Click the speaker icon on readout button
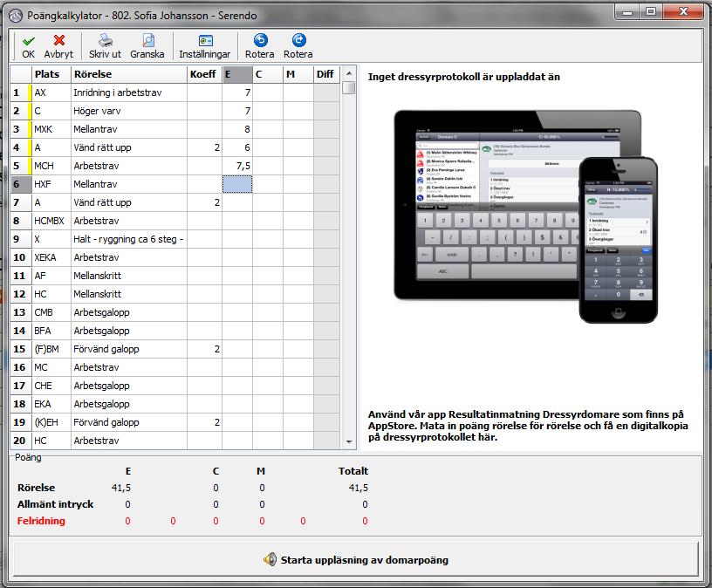Viewport: 712px width, 588px height. 270,559
